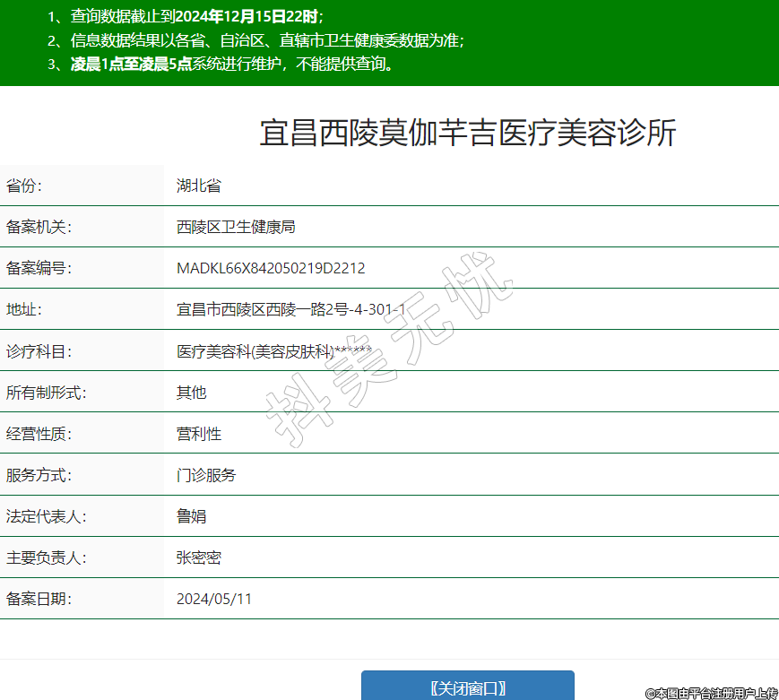
Task: Click the 经营性质 field label
Action: tap(39, 434)
